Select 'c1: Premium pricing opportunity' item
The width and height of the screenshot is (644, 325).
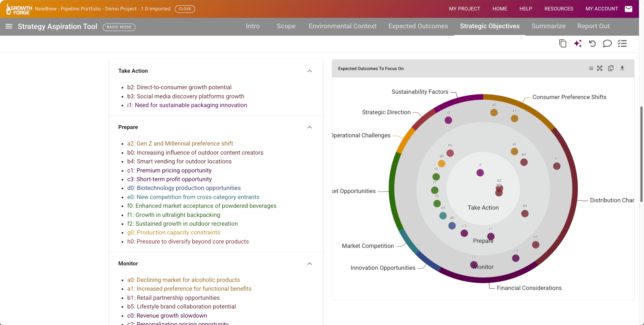click(169, 170)
